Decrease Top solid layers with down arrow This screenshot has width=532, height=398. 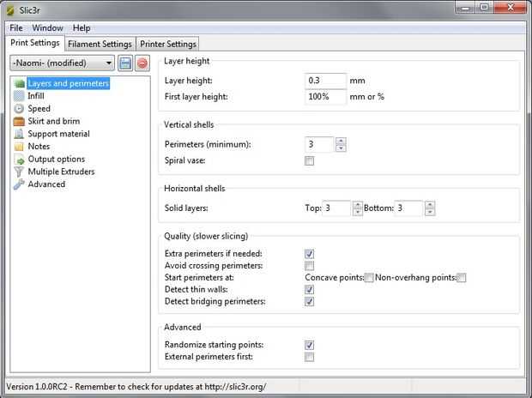click(357, 212)
